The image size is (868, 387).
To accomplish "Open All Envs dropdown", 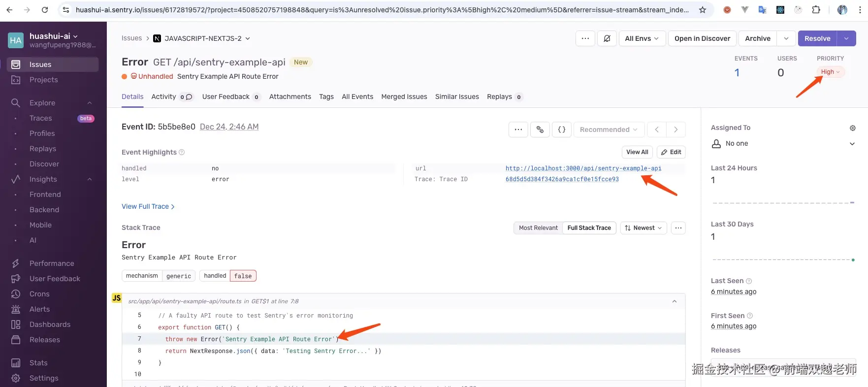I will [642, 38].
